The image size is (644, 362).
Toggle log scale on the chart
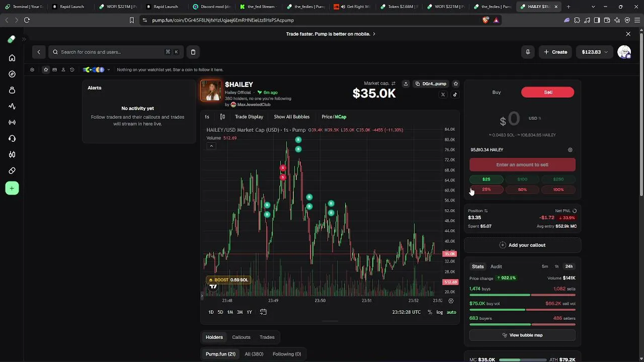440,312
